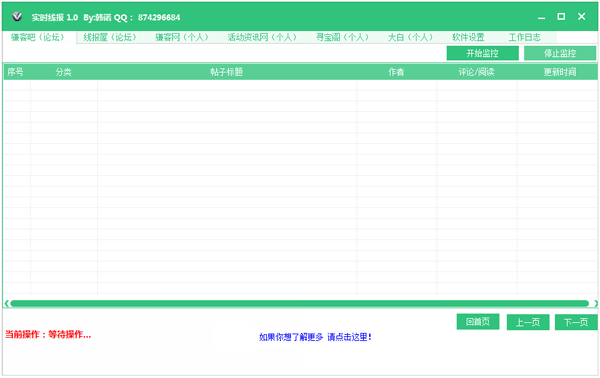Click 上一页 previous page button
This screenshot has height=378, width=600.
528,322
